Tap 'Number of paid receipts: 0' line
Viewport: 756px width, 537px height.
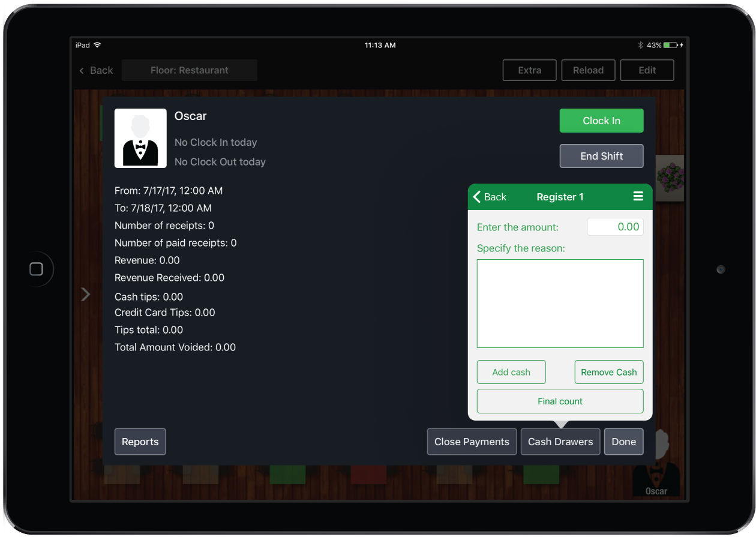coord(176,243)
